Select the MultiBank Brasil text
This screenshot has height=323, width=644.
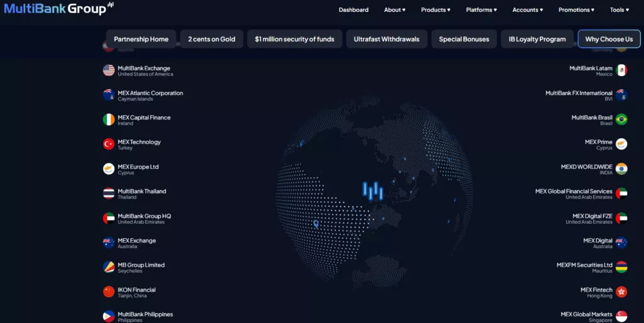pyautogui.click(x=592, y=118)
